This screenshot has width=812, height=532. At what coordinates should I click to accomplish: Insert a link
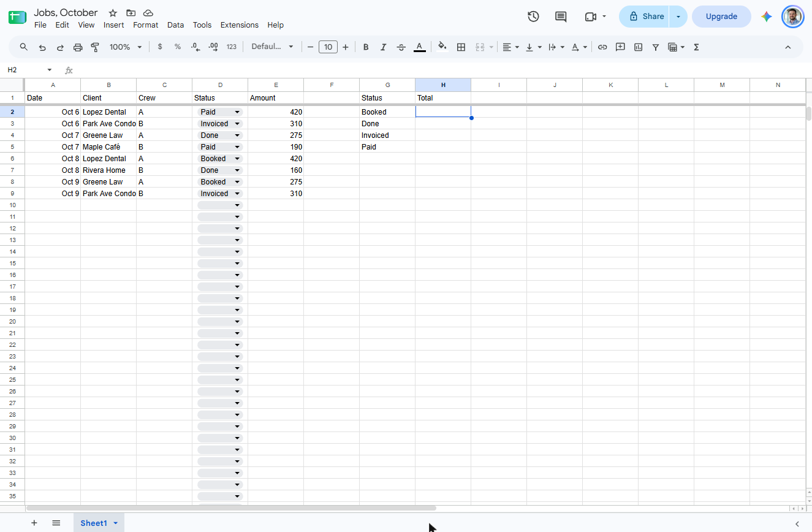click(x=602, y=47)
